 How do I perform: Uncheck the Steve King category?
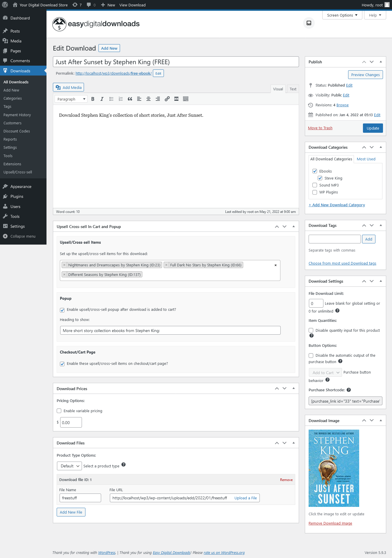320,178
